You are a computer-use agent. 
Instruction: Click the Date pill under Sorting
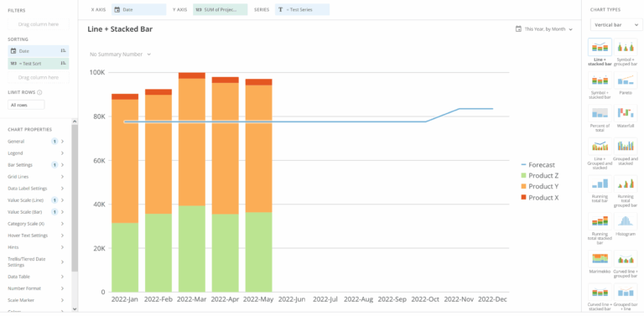pos(39,51)
